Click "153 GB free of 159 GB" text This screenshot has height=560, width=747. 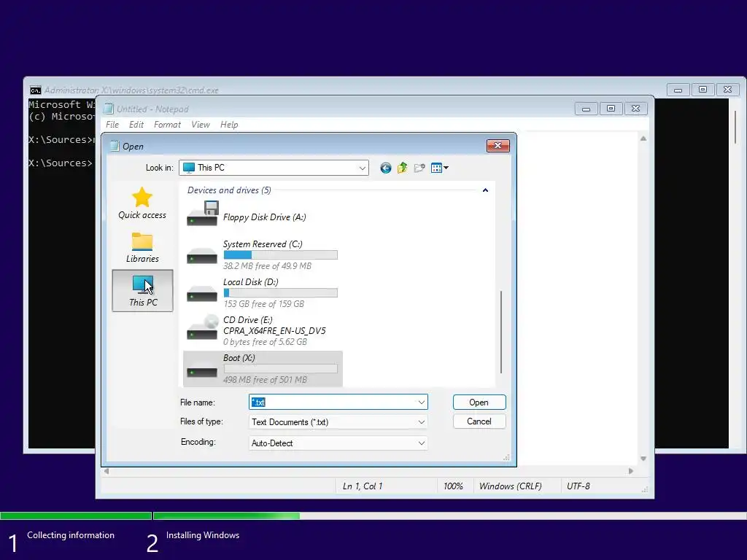tap(263, 304)
